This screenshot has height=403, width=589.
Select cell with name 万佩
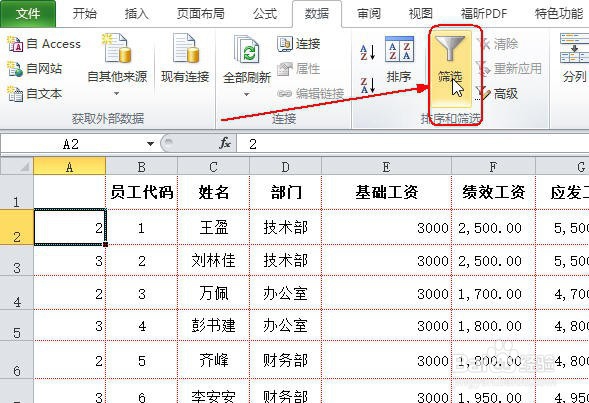tap(213, 293)
